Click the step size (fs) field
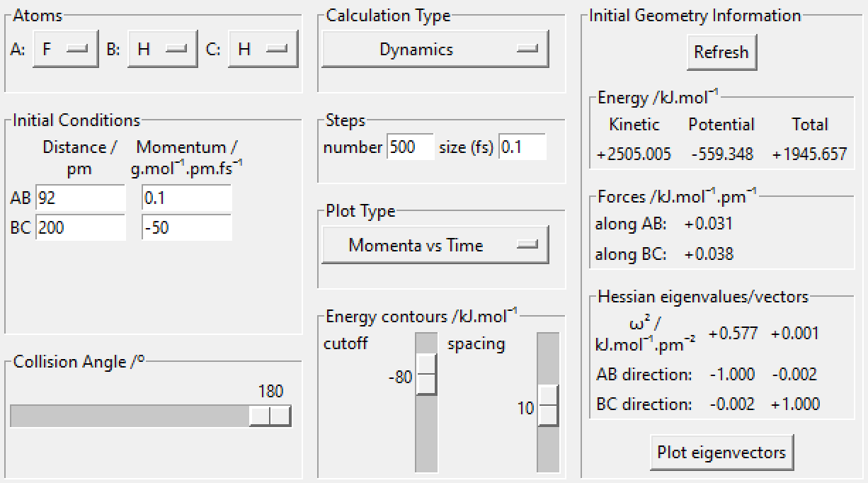 point(522,148)
